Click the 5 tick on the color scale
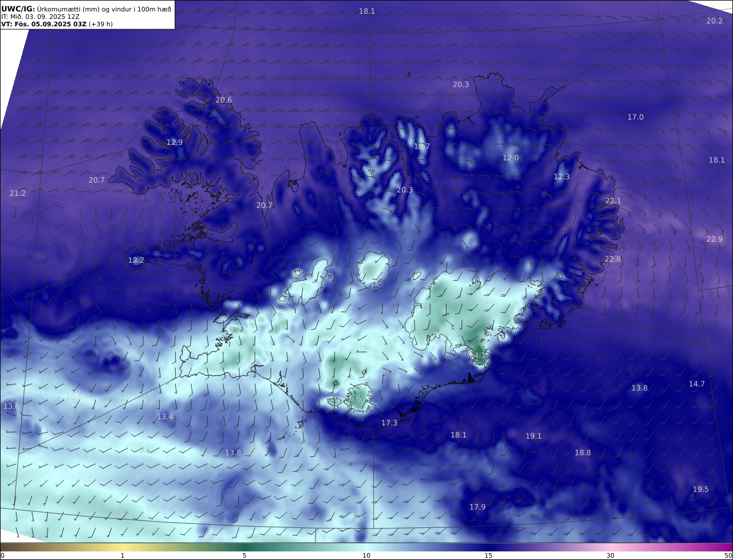 245,555
